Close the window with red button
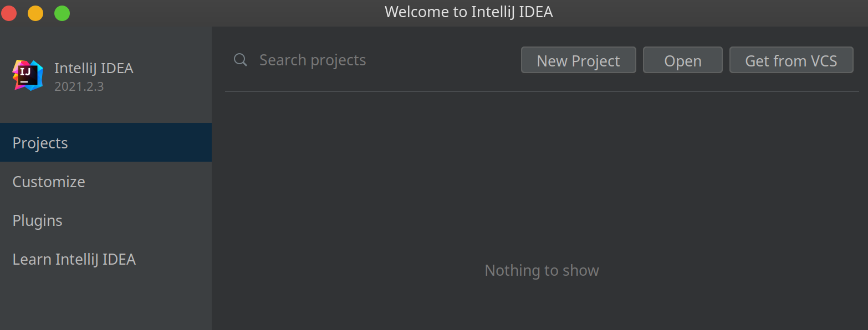Screen dimensions: 868x330 [x=9, y=13]
